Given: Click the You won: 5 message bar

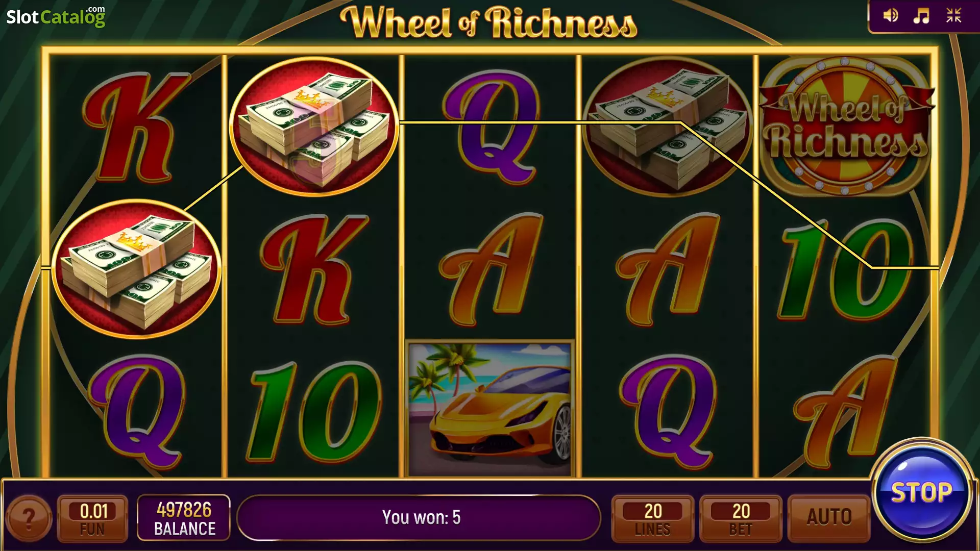Looking at the screenshot, I should click(x=419, y=517).
